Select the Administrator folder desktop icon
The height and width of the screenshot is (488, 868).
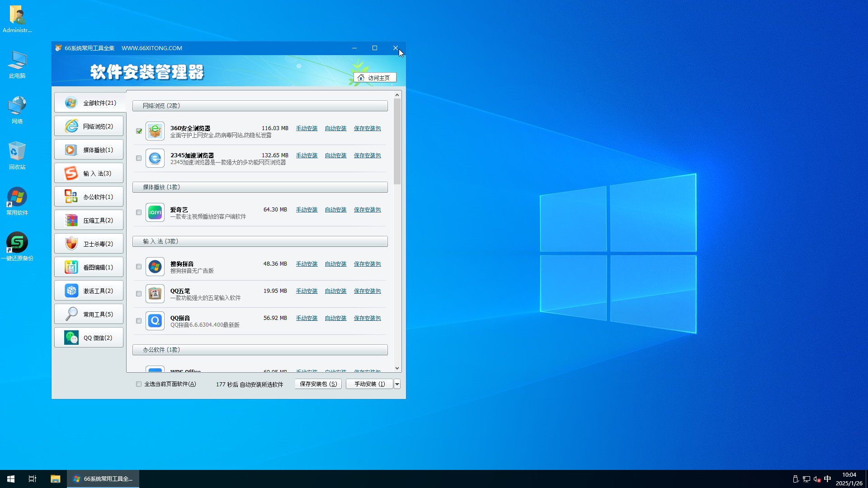[17, 19]
